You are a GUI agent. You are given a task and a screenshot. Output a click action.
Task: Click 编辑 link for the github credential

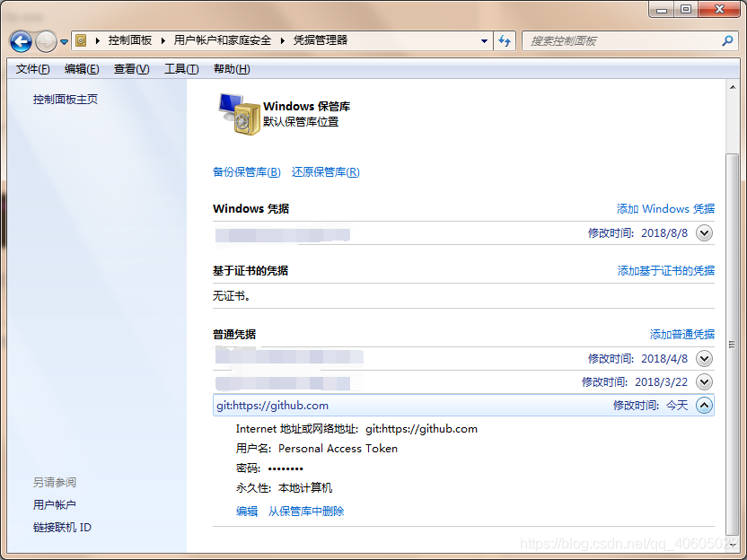pos(247,512)
